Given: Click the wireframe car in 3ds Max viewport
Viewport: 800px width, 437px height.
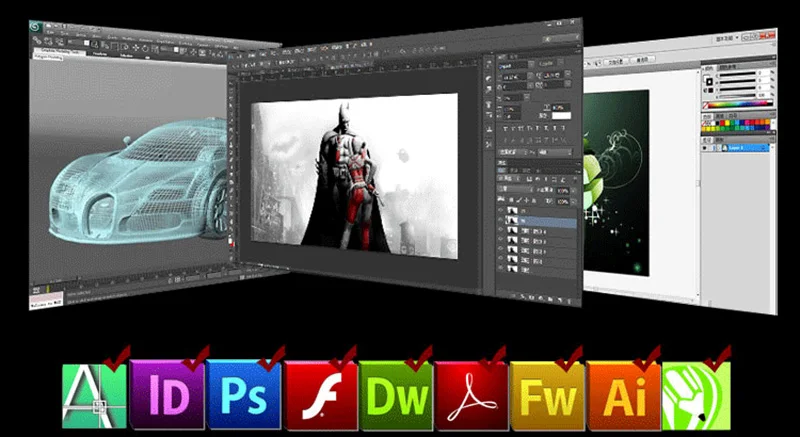Looking at the screenshot, I should coord(138,181).
